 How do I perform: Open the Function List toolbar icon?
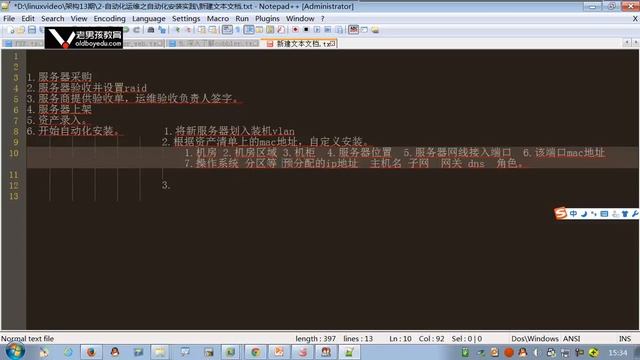coord(281,30)
